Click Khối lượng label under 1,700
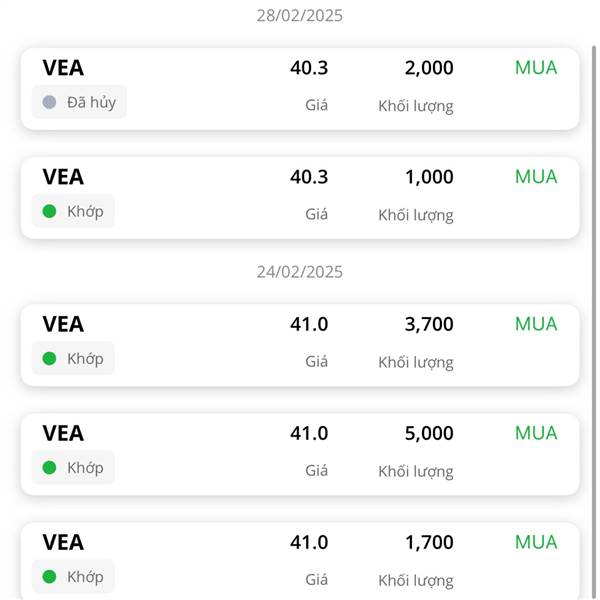 click(416, 581)
